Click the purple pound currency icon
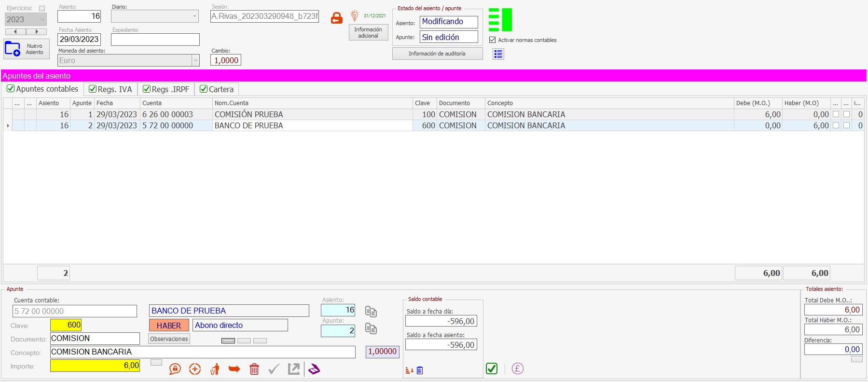This screenshot has width=868, height=382. (x=517, y=369)
